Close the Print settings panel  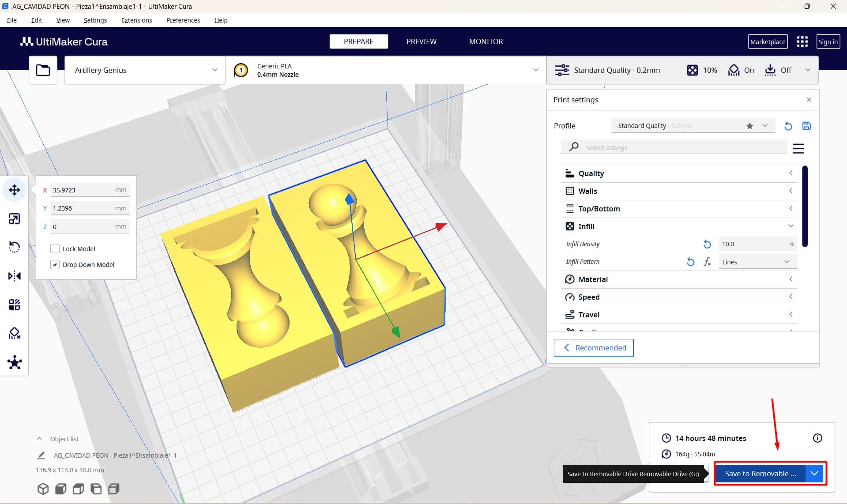pyautogui.click(x=809, y=100)
